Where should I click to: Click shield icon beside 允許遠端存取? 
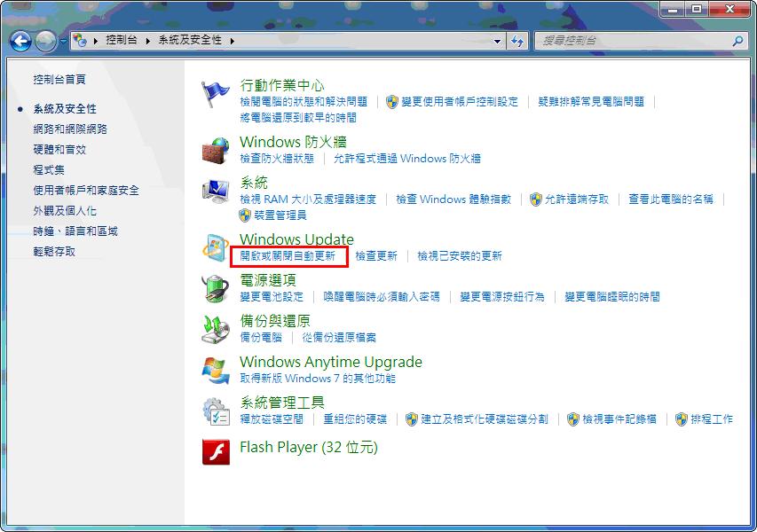pyautogui.click(x=535, y=199)
